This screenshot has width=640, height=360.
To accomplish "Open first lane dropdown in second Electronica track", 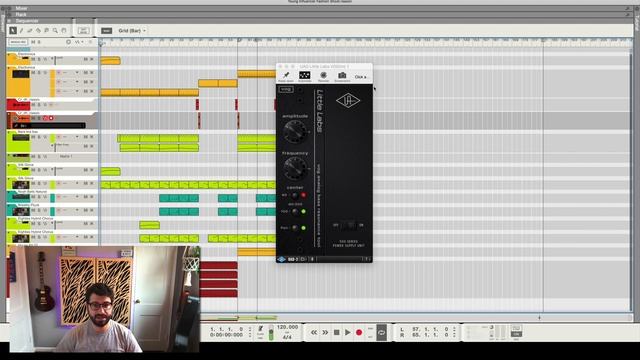I will [x=77, y=73].
